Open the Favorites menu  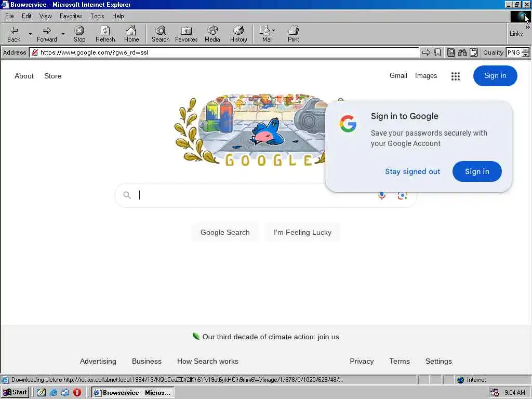[x=71, y=16]
